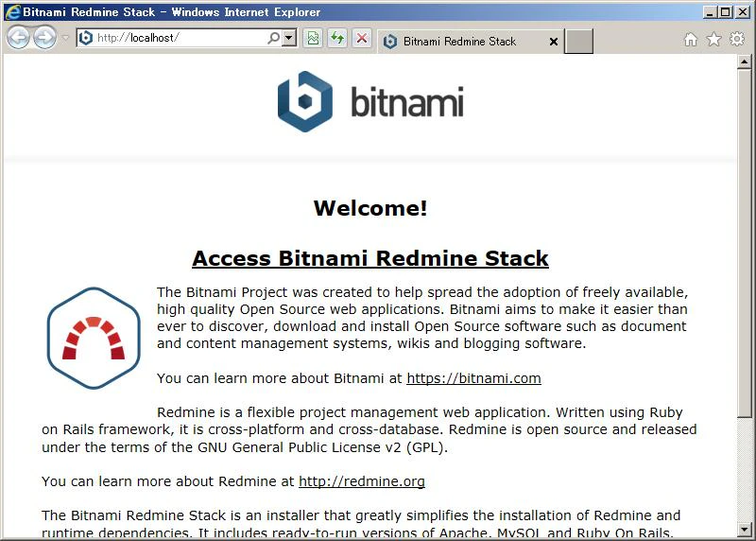Go to the home page with the house icon
Viewport: 756px width, 541px height.
(x=691, y=40)
